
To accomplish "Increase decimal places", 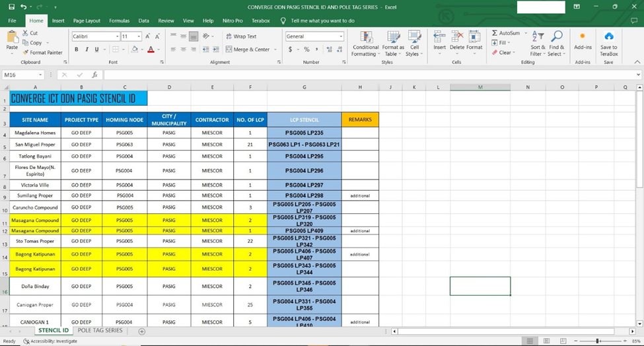I will (330, 50).
